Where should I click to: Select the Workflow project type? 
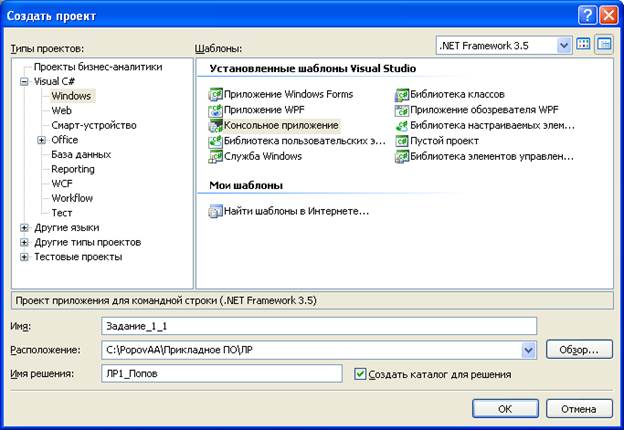point(72,198)
